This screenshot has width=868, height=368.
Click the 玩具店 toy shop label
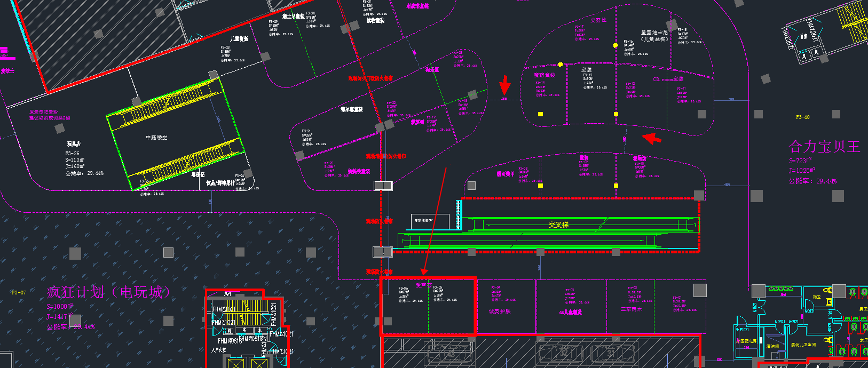pyautogui.click(x=74, y=144)
